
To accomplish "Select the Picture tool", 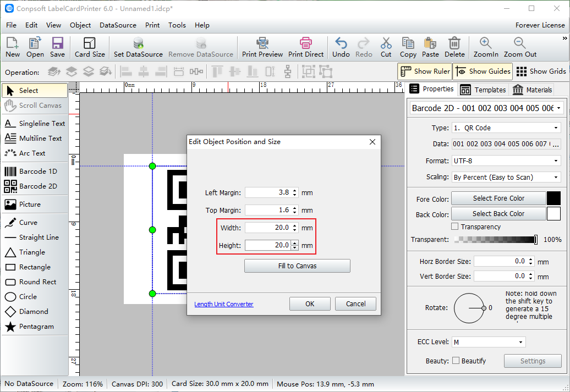I will pos(35,204).
